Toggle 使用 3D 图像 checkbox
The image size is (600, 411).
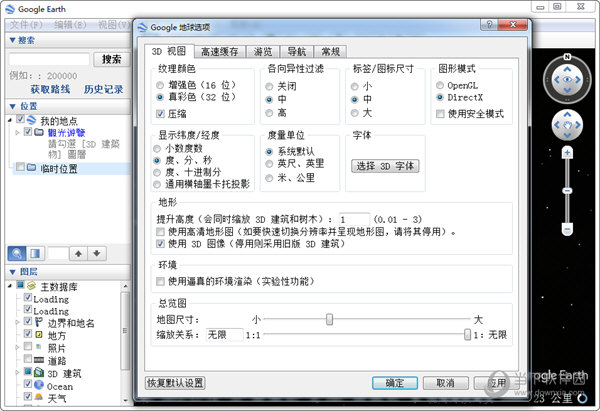(160, 244)
